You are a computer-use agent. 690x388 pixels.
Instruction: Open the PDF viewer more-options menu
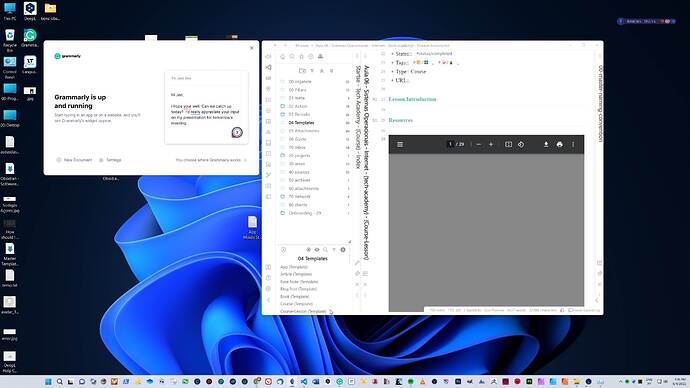click(573, 144)
